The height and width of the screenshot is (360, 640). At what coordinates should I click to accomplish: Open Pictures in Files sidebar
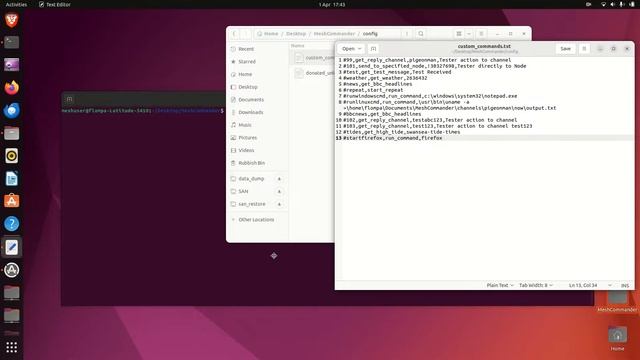tap(257, 138)
